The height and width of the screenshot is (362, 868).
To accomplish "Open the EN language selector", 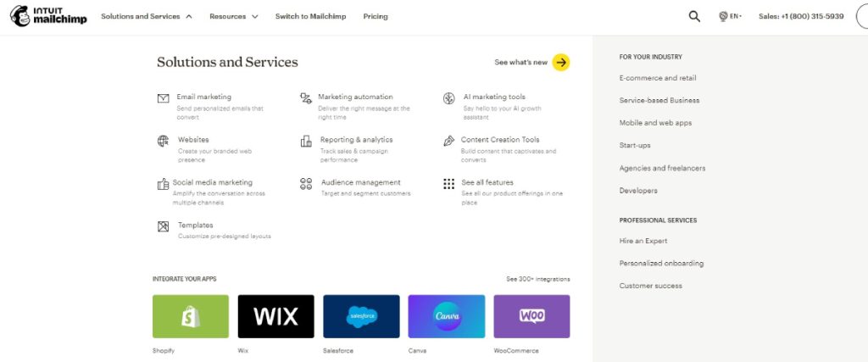I will pos(730,17).
